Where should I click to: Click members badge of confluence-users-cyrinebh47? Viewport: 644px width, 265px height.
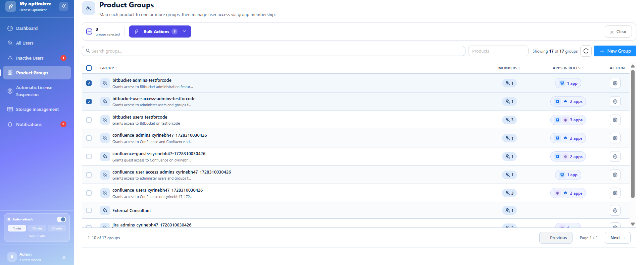[509, 193]
